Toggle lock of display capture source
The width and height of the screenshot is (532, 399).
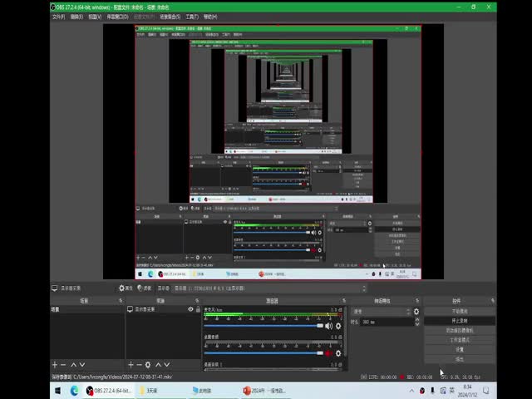[199, 309]
